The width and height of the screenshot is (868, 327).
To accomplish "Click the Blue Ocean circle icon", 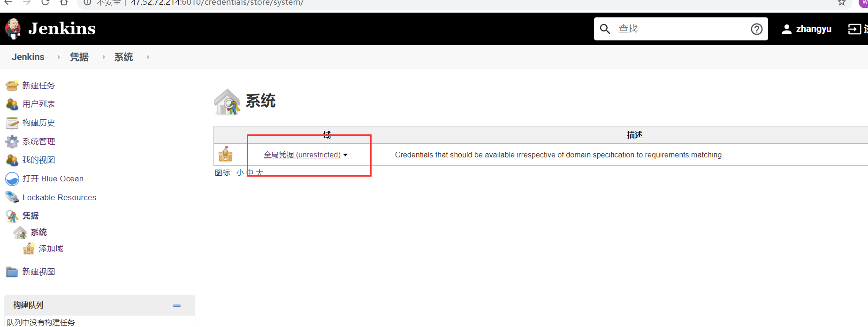I will coord(12,179).
